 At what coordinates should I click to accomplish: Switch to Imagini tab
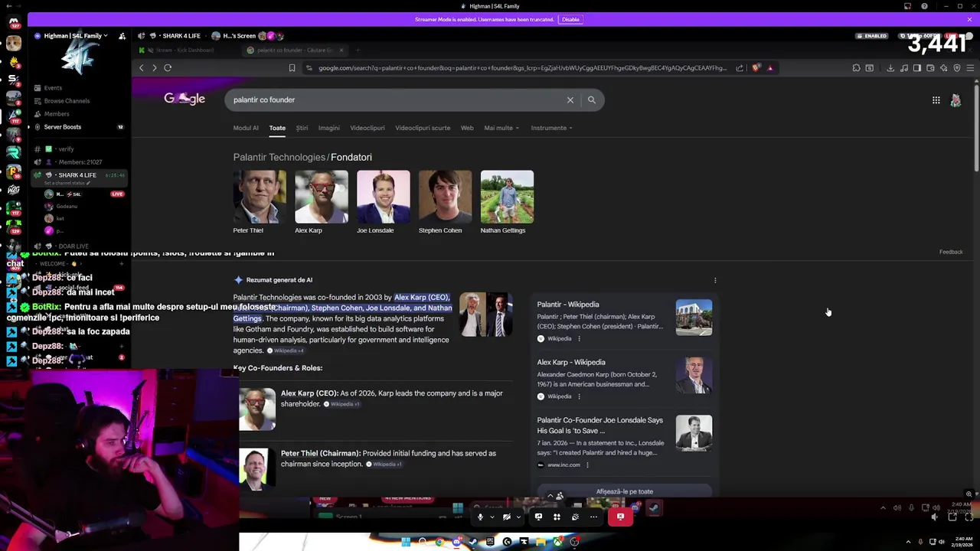328,128
